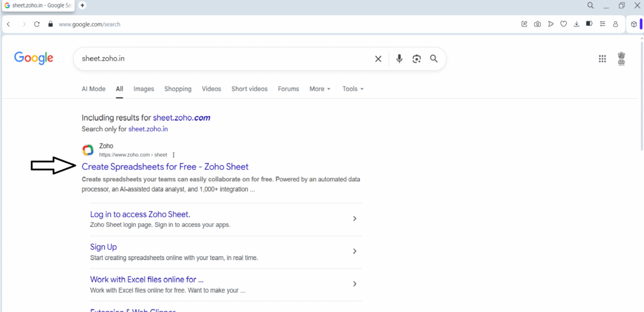The image size is (644, 312).
Task: Switch to the AI Mode tab
Action: [x=93, y=89]
